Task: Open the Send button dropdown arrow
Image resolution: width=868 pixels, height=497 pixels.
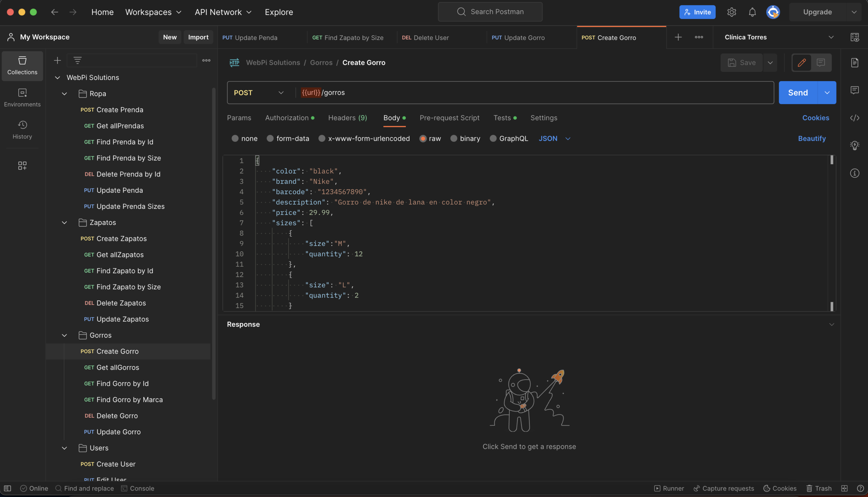Action: tap(827, 93)
